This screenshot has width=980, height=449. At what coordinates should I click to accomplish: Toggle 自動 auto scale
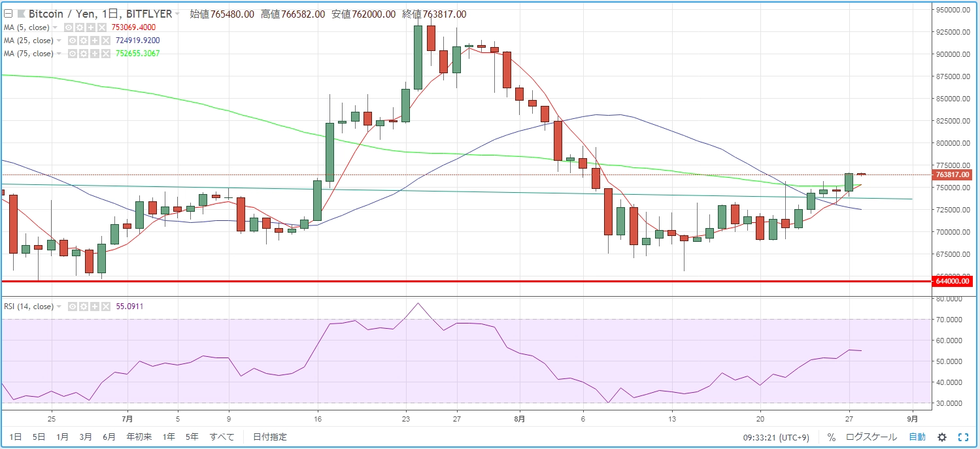917,437
